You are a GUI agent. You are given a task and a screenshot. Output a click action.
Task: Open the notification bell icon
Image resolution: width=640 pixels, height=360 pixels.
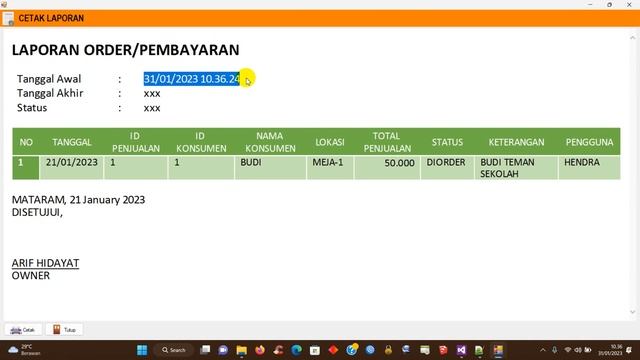[629, 350]
